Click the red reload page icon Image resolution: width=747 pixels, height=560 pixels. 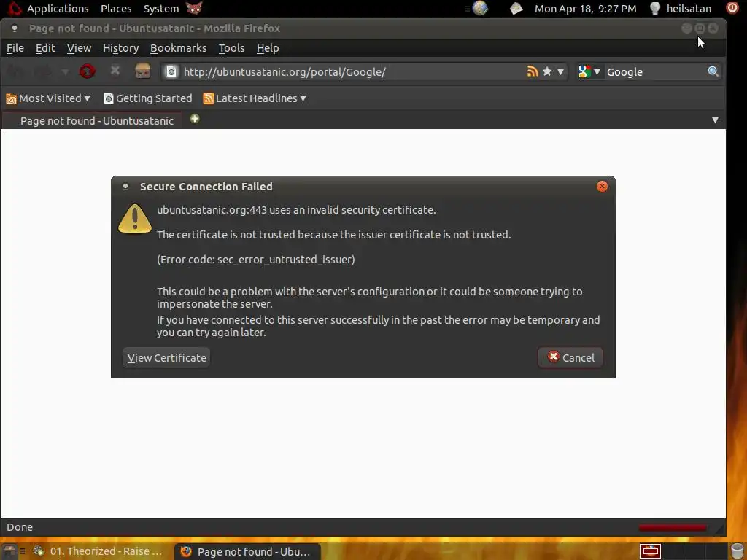(x=88, y=71)
